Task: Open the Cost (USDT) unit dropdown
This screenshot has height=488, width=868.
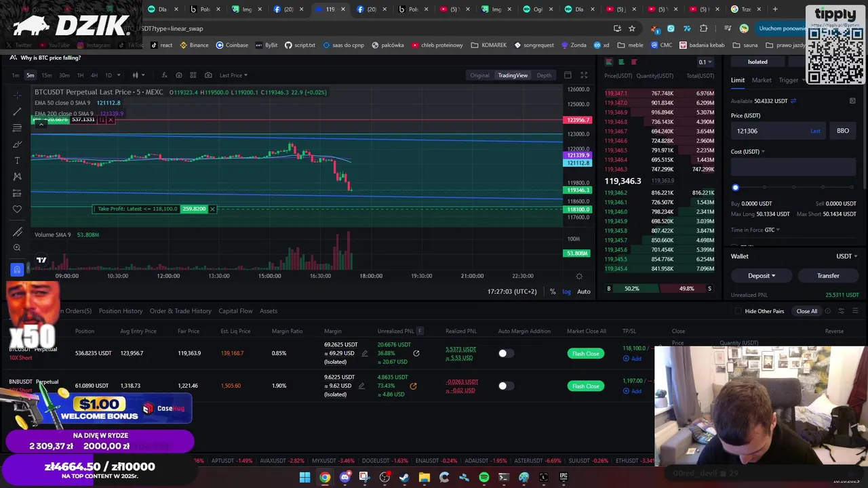Action: (747, 152)
